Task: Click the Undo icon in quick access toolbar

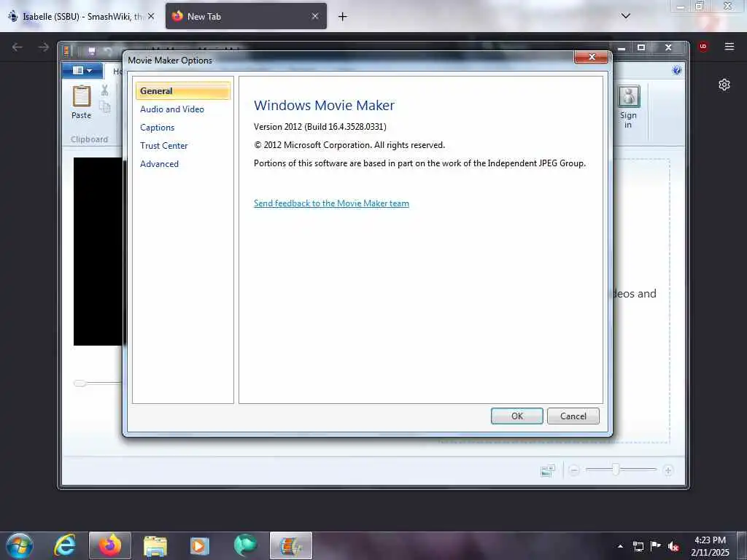Action: pos(108,51)
